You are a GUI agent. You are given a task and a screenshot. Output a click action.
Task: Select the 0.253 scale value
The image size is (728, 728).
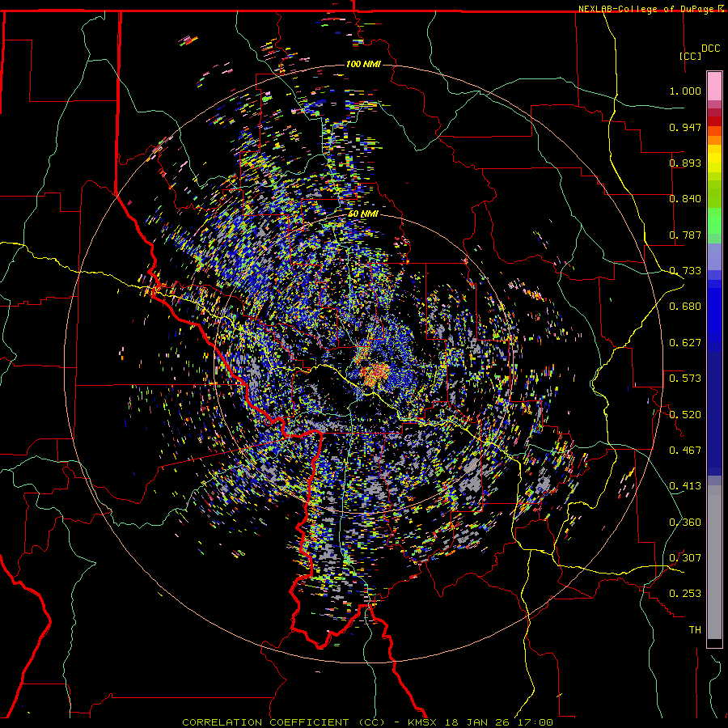point(685,594)
